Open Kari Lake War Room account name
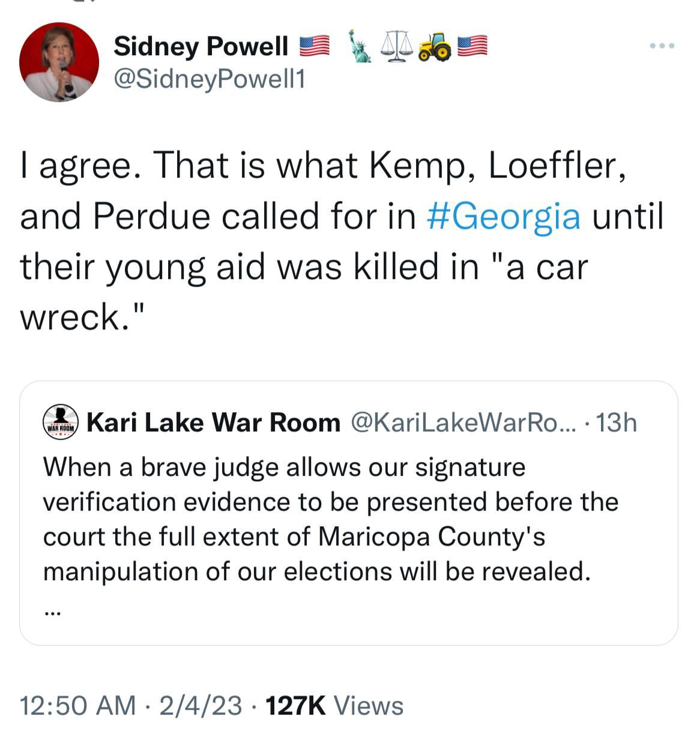This screenshot has width=700, height=741. point(213,423)
